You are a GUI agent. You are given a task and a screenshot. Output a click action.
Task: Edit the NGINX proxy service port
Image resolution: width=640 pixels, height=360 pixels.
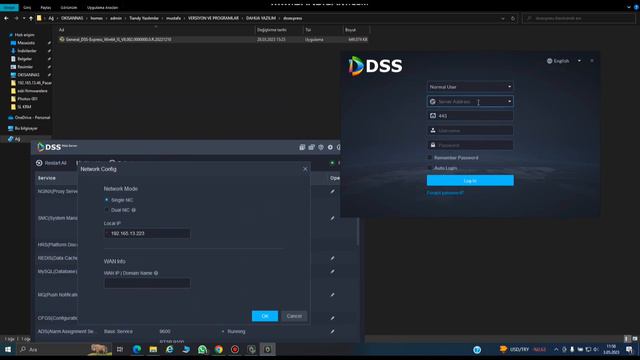[x=333, y=191]
